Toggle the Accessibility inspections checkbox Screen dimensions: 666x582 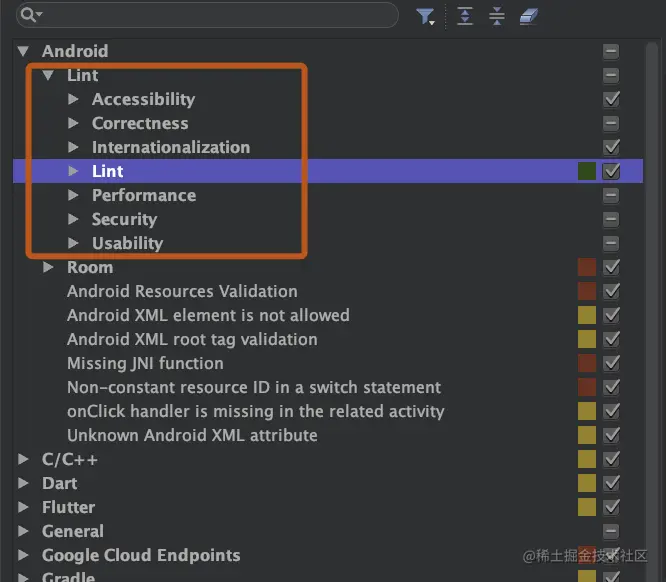(x=611, y=99)
